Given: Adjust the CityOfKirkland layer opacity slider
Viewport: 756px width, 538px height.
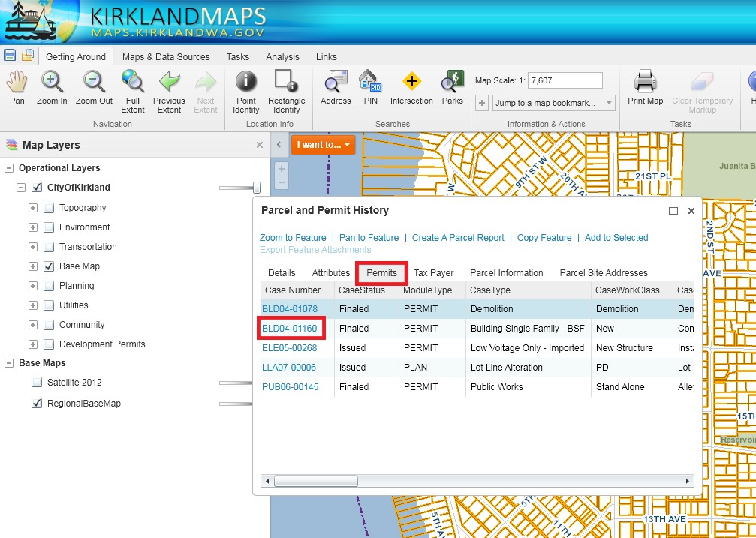Looking at the screenshot, I should point(257,188).
